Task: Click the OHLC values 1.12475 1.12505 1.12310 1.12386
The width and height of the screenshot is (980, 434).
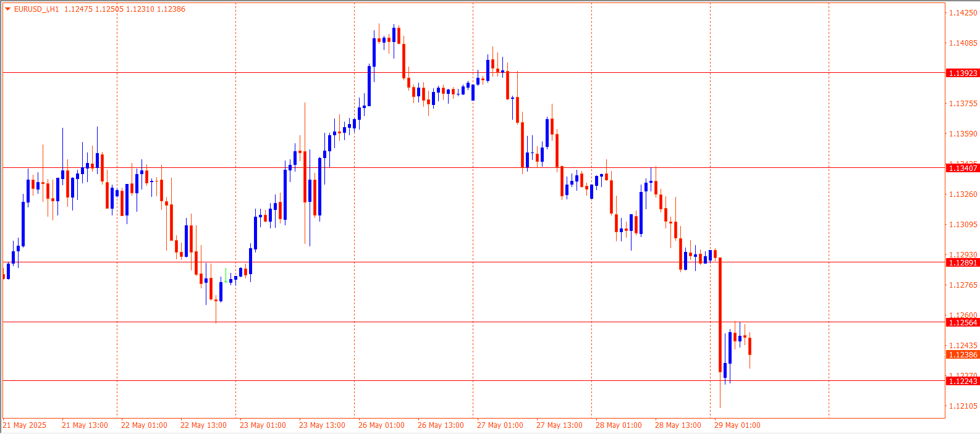Action: click(x=125, y=9)
